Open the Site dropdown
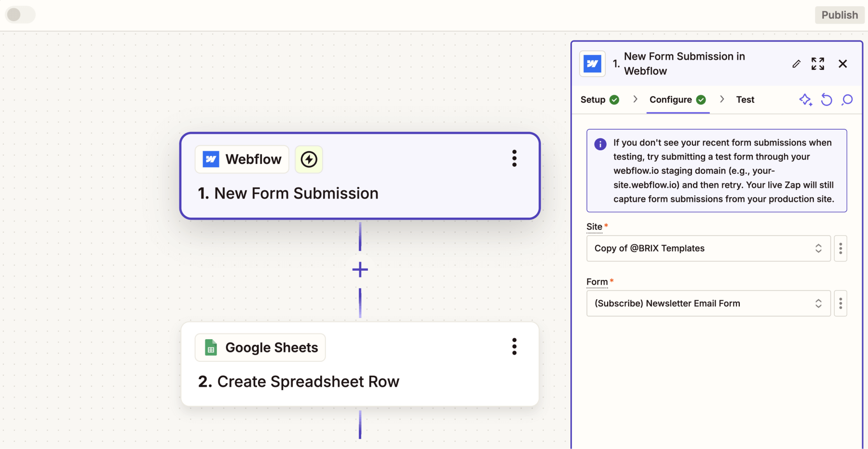Viewport: 868px width, 449px height. point(708,248)
